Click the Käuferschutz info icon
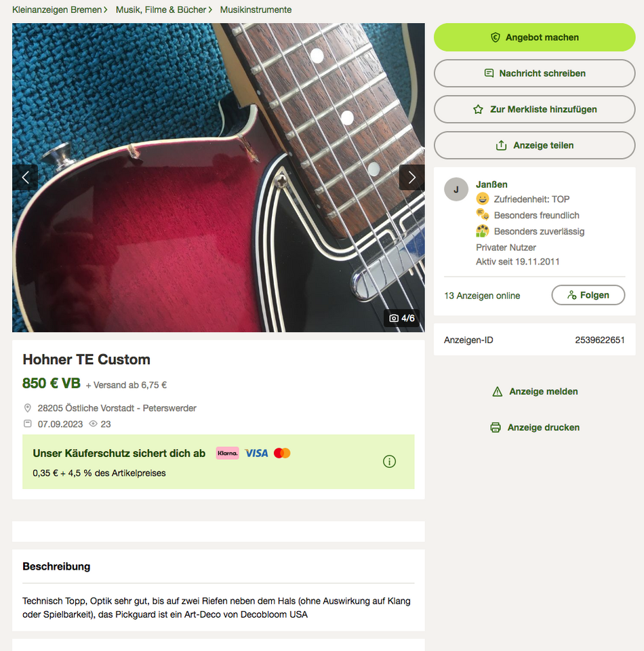Screen dimensions: 644x651 pyautogui.click(x=389, y=461)
